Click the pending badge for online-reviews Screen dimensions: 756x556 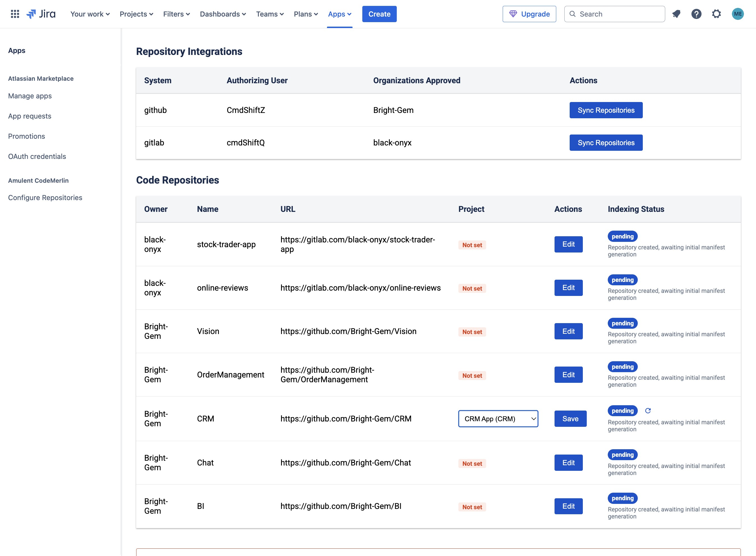click(622, 280)
